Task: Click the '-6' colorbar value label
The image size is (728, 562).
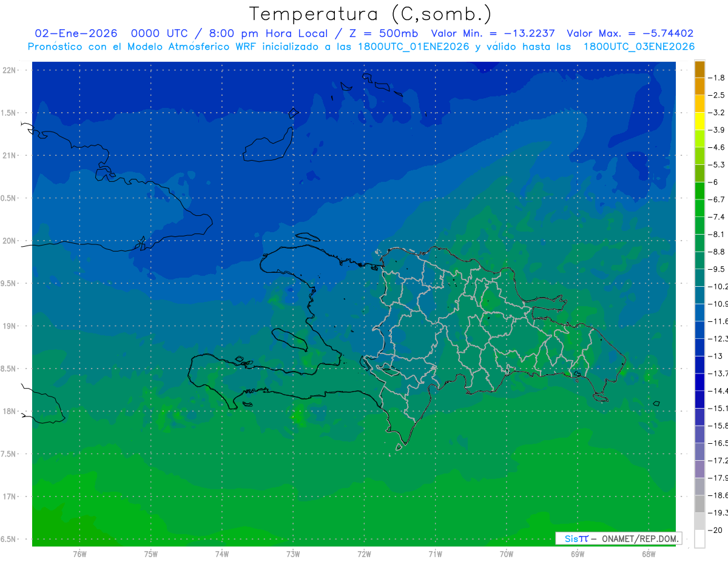Action: click(x=715, y=182)
